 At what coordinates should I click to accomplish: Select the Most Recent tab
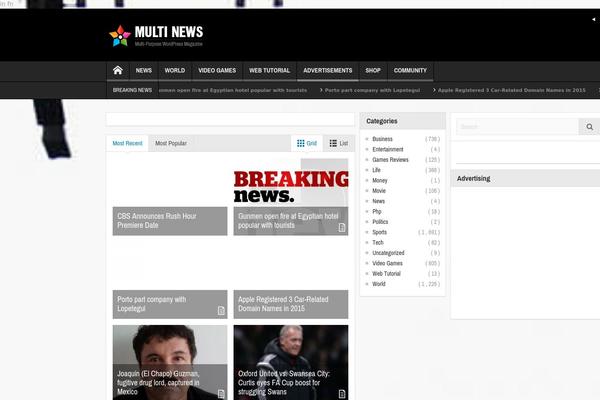[x=127, y=143]
